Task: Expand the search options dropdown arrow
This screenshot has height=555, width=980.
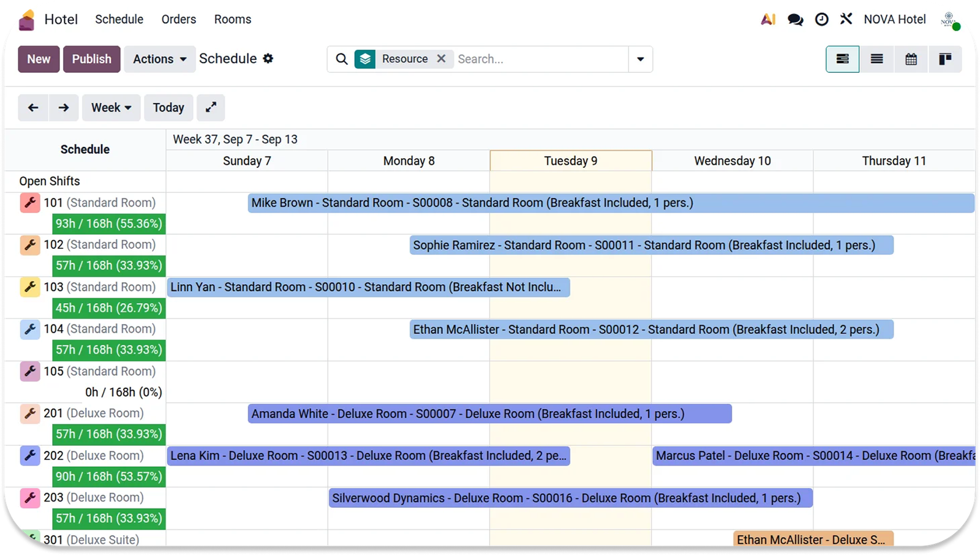Action: click(x=640, y=59)
